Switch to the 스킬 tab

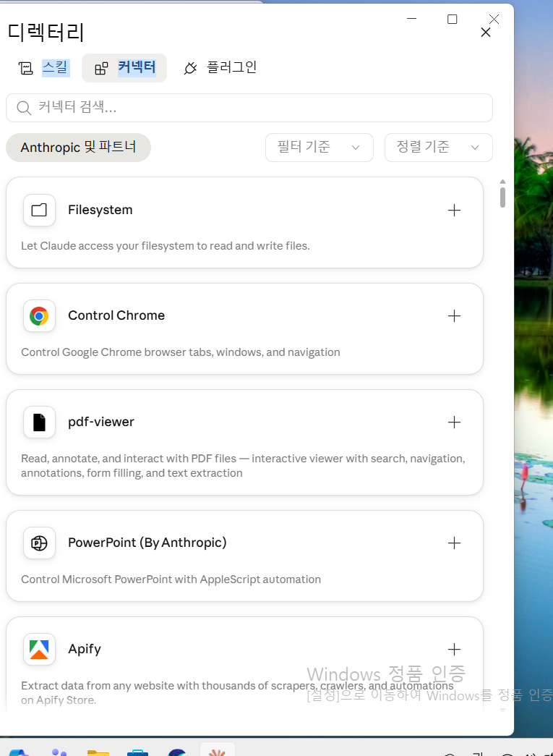[x=44, y=68]
